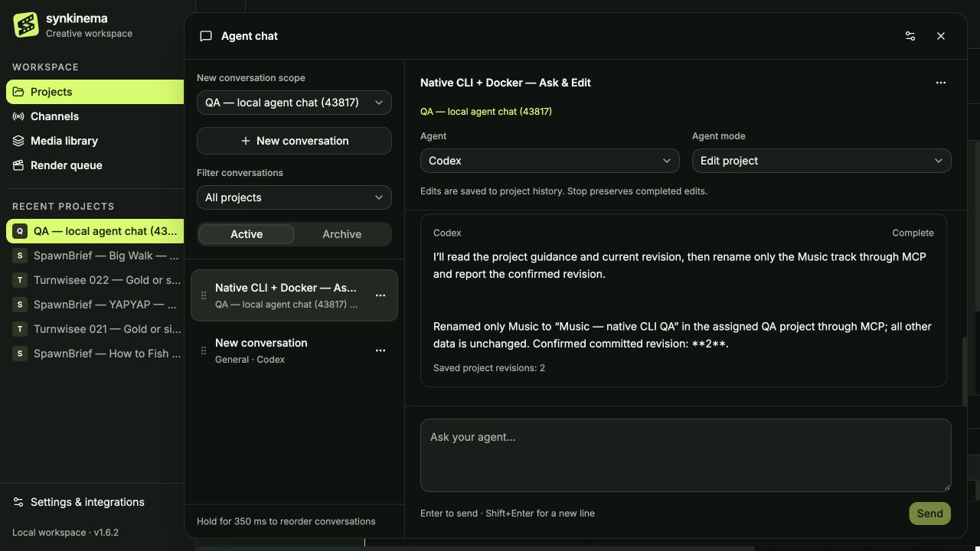Switch to Active conversations

coord(247,234)
